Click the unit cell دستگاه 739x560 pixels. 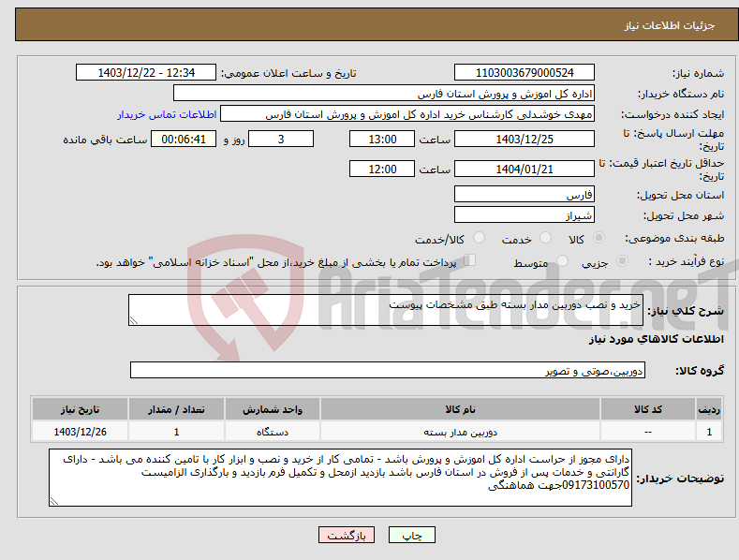pyautogui.click(x=273, y=432)
